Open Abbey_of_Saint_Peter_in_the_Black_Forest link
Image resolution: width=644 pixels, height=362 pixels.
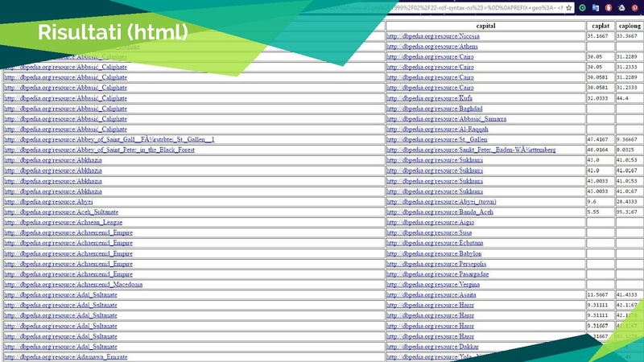[x=99, y=150]
